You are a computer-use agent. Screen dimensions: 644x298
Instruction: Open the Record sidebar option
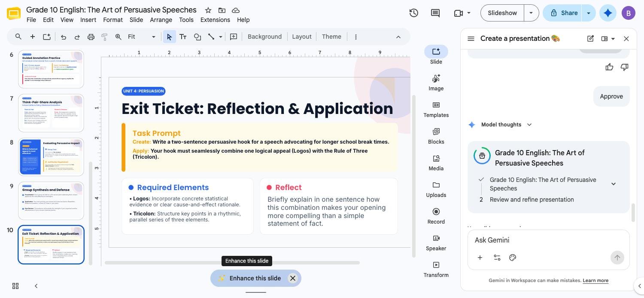click(436, 216)
